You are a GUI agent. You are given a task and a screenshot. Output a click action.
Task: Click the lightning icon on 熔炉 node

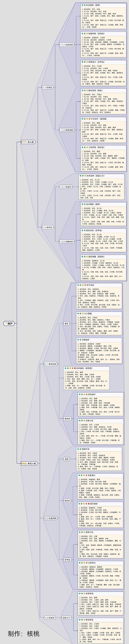click(6, 323)
